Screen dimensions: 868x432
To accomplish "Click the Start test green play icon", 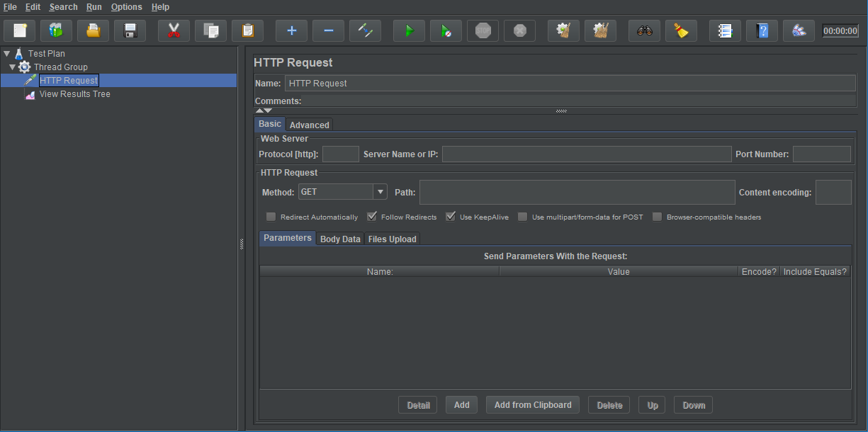I will 409,30.
